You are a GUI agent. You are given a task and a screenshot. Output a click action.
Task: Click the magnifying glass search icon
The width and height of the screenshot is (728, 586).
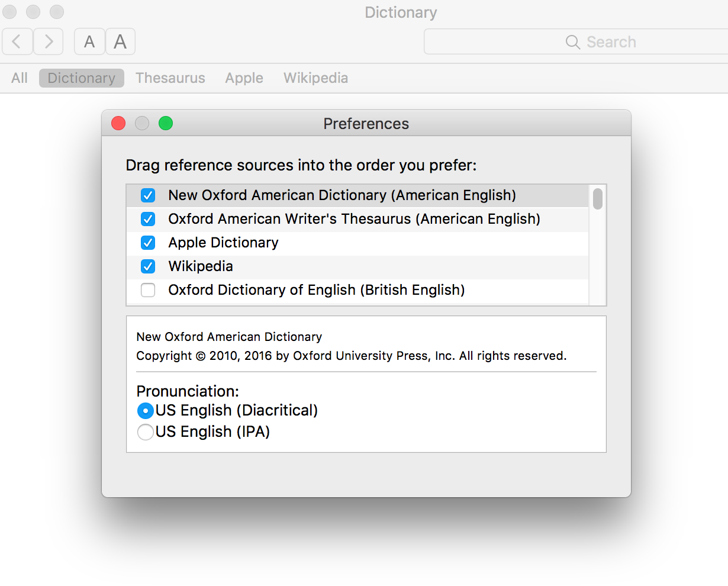click(572, 42)
